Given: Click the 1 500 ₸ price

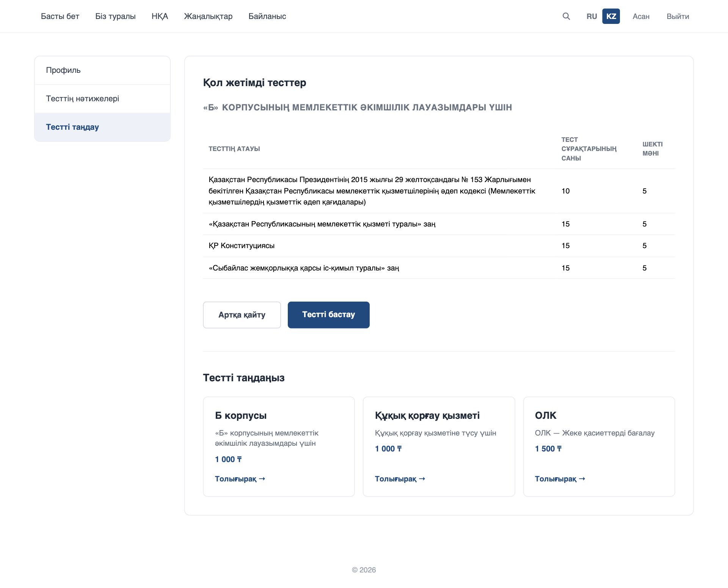Looking at the screenshot, I should (548, 449).
